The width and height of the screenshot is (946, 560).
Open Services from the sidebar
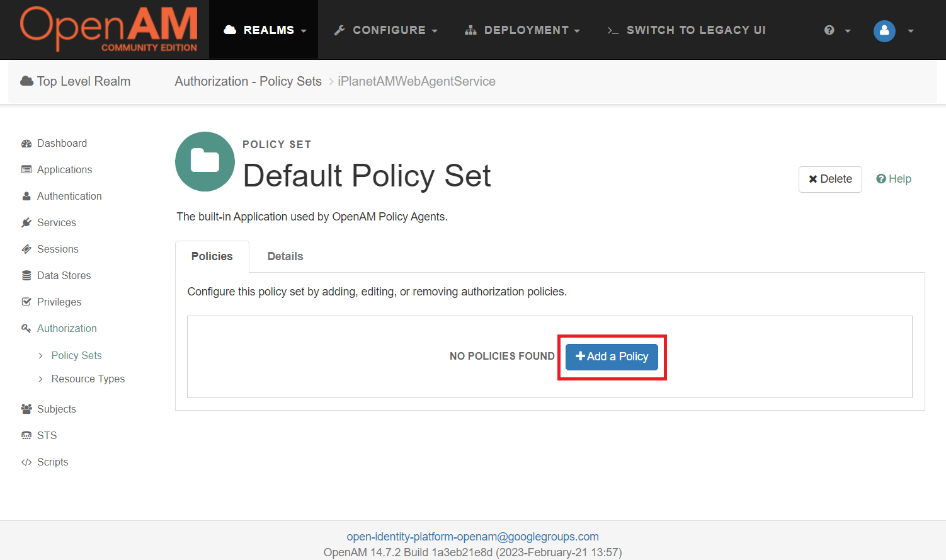tap(57, 223)
